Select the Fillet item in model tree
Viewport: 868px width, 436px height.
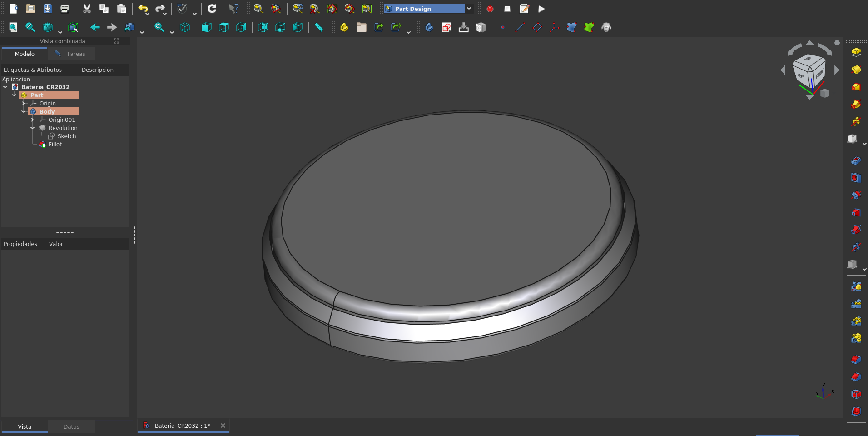tap(55, 145)
